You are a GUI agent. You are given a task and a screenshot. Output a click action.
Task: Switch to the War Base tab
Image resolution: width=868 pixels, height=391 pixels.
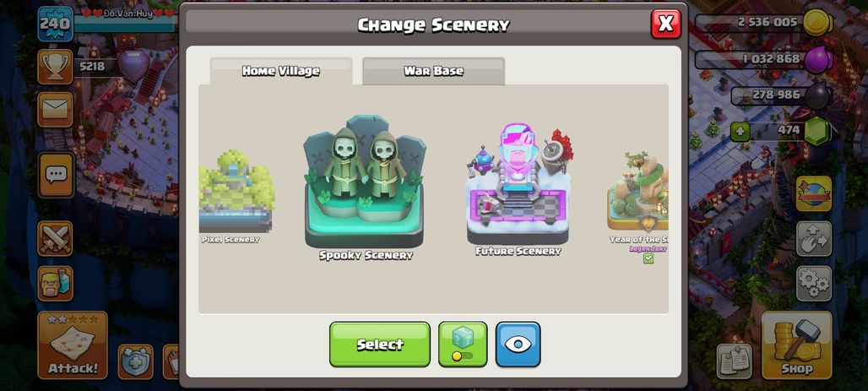(x=433, y=71)
